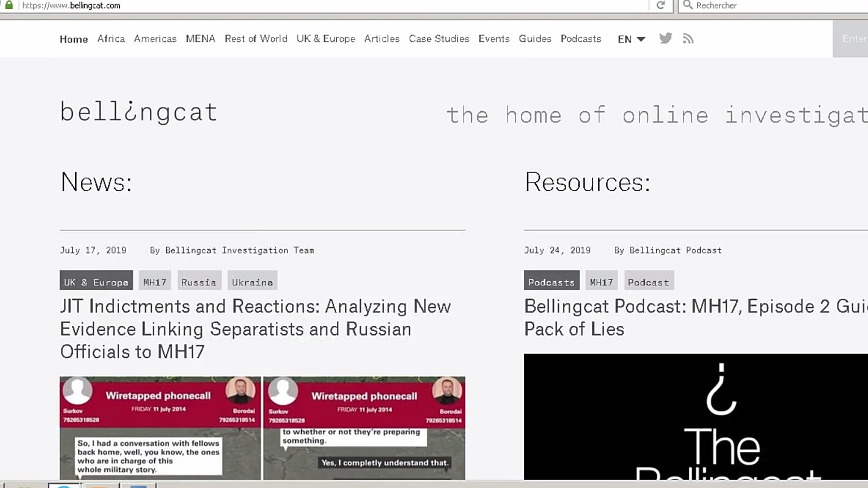Screen dimensions: 868x488
Task: Open the Americas section
Action: coord(155,38)
